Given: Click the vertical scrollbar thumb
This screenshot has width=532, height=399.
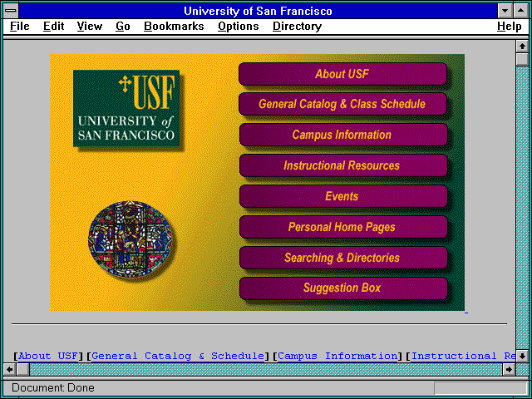Looking at the screenshot, I should pyautogui.click(x=522, y=59).
